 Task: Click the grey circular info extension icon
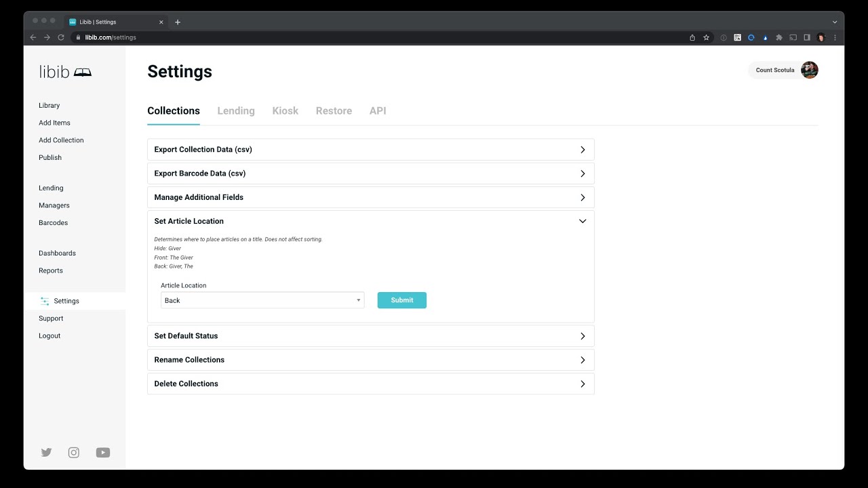(x=724, y=37)
